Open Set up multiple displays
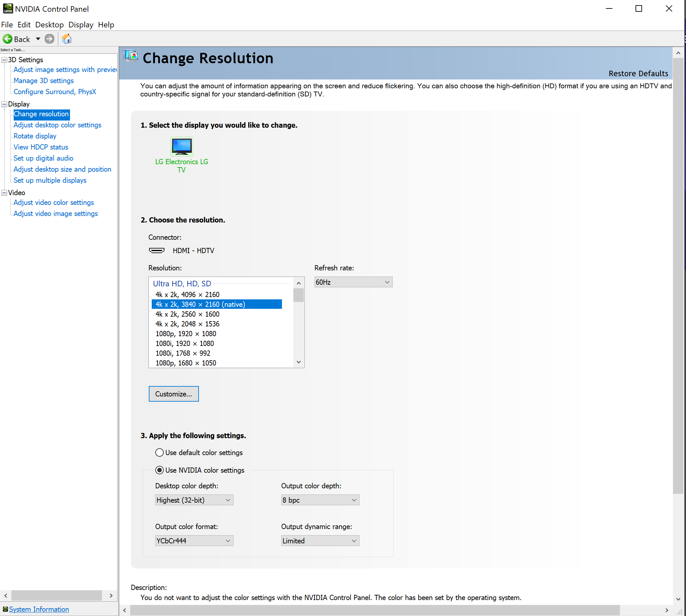This screenshot has height=616, width=686. (x=50, y=180)
